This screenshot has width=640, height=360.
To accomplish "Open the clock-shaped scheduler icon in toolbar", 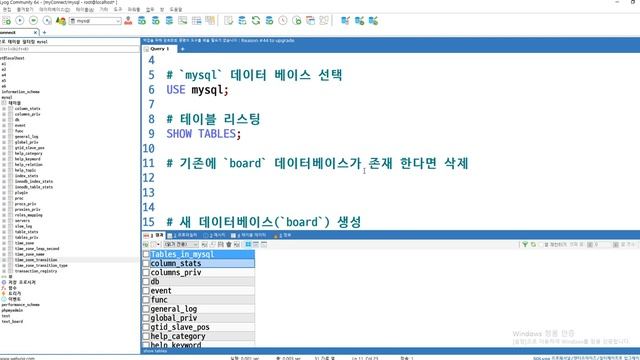I will click(283, 20).
